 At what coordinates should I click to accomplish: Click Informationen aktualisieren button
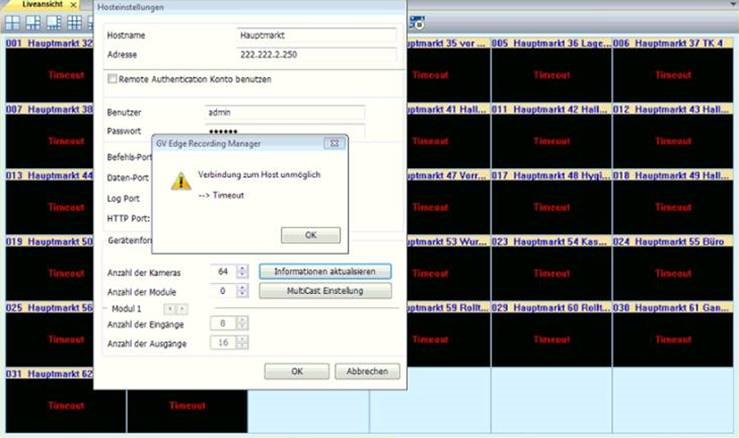coord(325,272)
